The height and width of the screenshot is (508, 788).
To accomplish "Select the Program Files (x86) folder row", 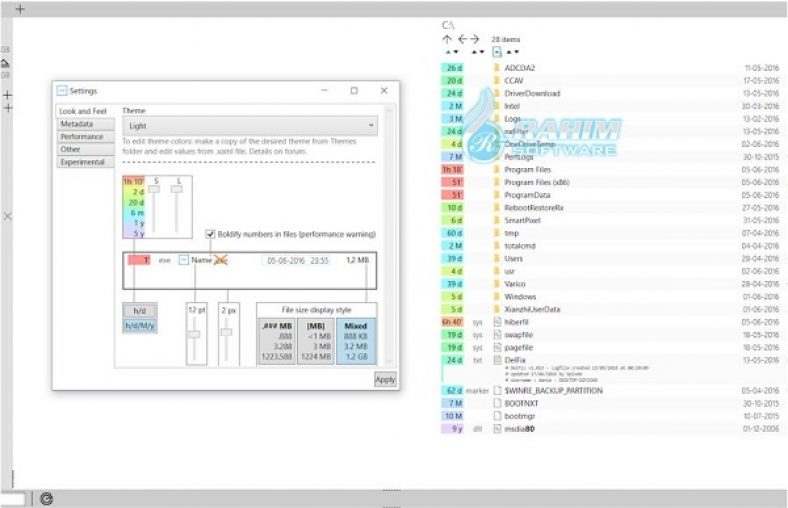I will pos(610,182).
